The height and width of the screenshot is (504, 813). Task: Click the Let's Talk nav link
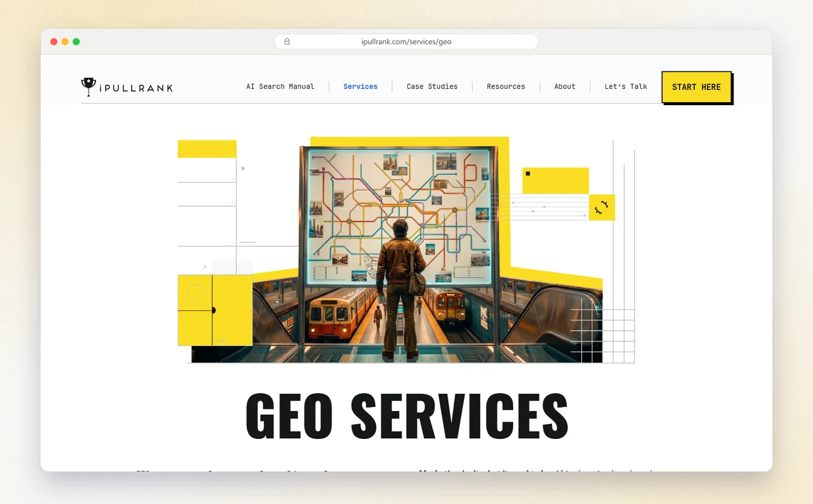[625, 87]
